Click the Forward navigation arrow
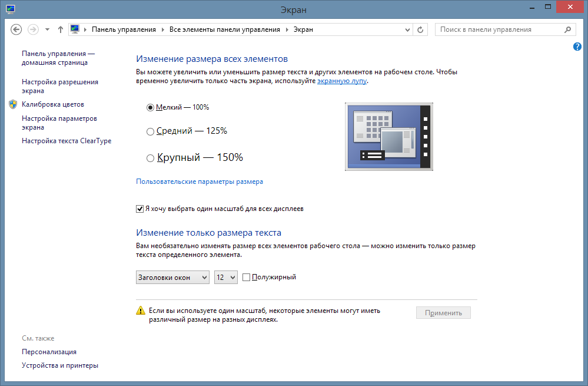The width and height of the screenshot is (588, 386). pos(34,29)
